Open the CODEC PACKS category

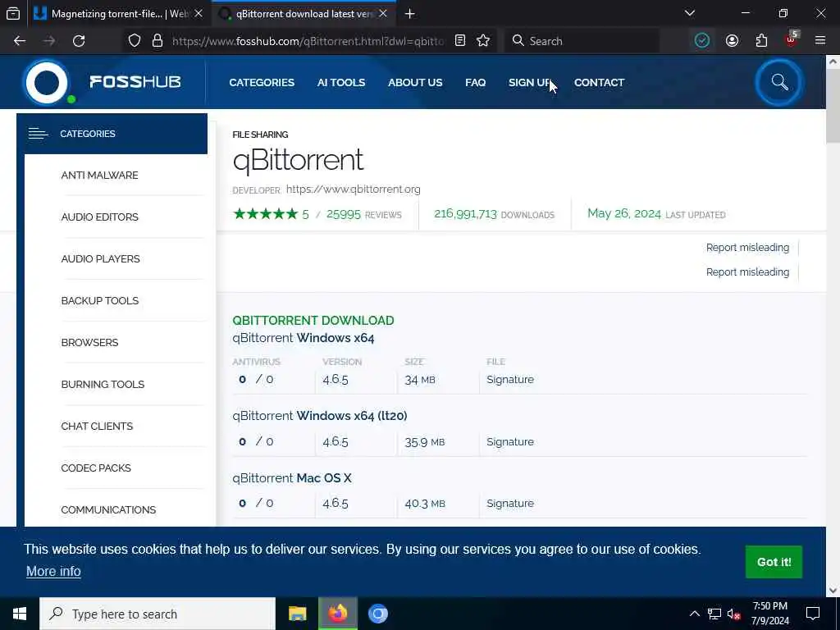96,468
